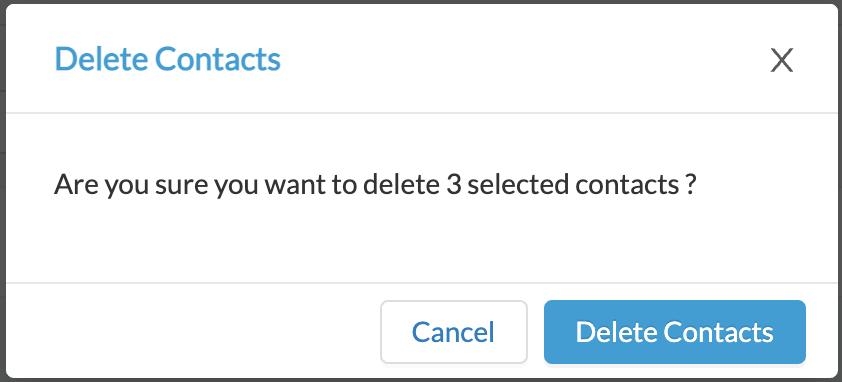Click empty footer space left of Cancel
Viewport: 842px width, 382px height.
click(193, 332)
